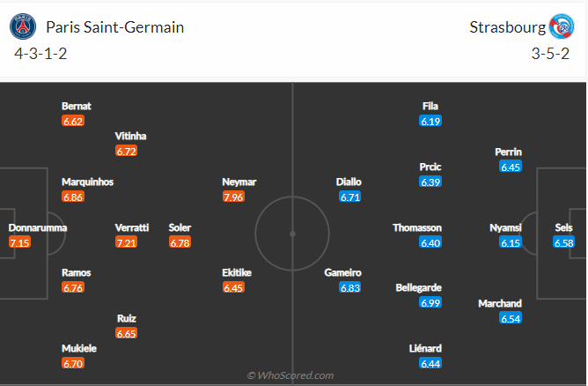Click Marquinhos' 6.86 rating badge

pos(73,197)
